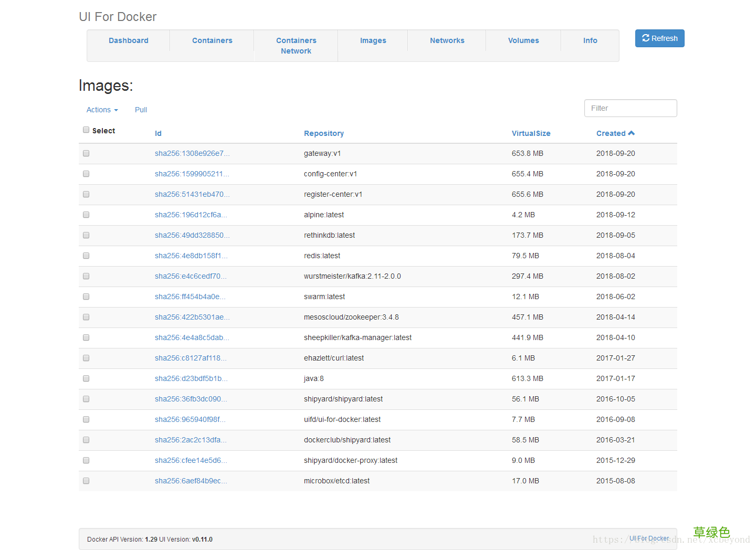Click the sort arrow next to Created column
The width and height of the screenshot is (756, 550).
(632, 133)
